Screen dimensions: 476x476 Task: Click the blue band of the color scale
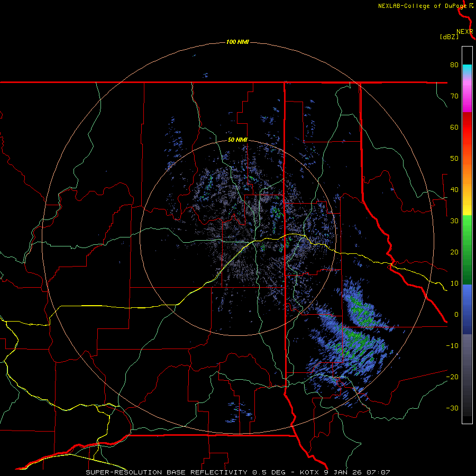point(467,309)
